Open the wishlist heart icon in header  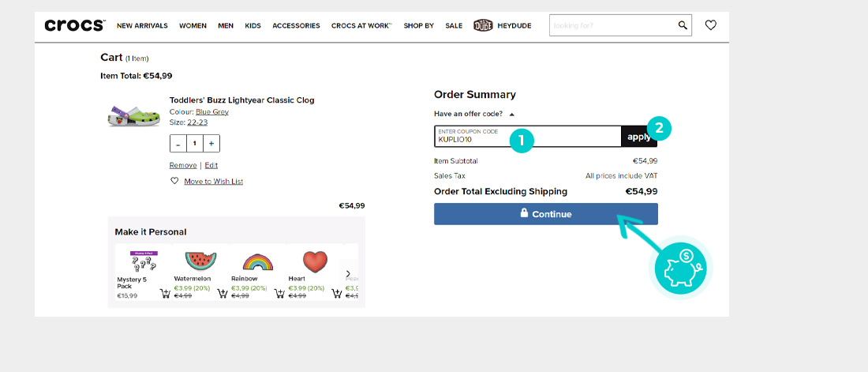(x=710, y=25)
